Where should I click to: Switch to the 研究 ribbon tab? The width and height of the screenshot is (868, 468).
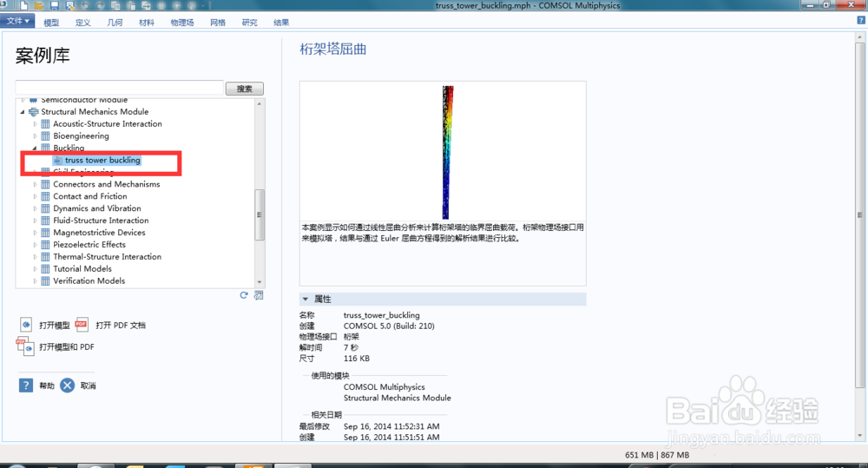click(x=250, y=23)
